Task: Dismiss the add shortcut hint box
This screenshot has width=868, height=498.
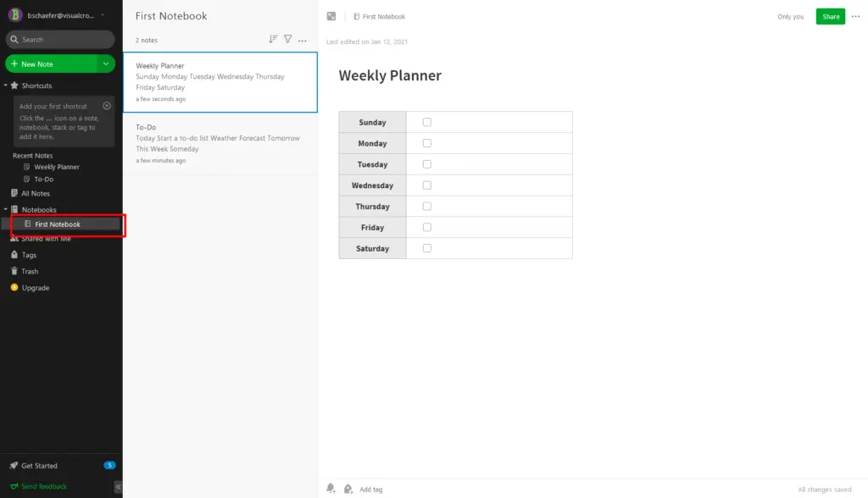Action: tap(107, 106)
